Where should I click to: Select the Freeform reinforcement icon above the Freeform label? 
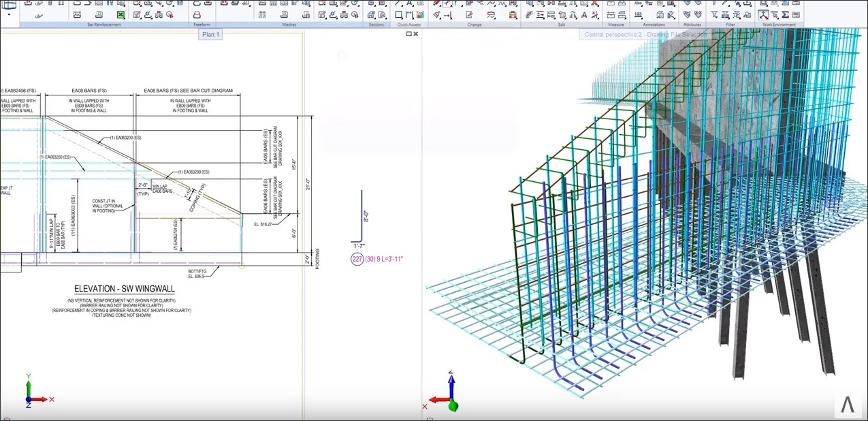tap(197, 15)
